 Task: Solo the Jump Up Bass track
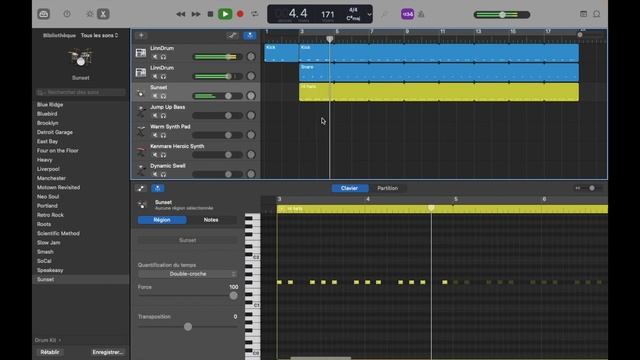pos(163,116)
